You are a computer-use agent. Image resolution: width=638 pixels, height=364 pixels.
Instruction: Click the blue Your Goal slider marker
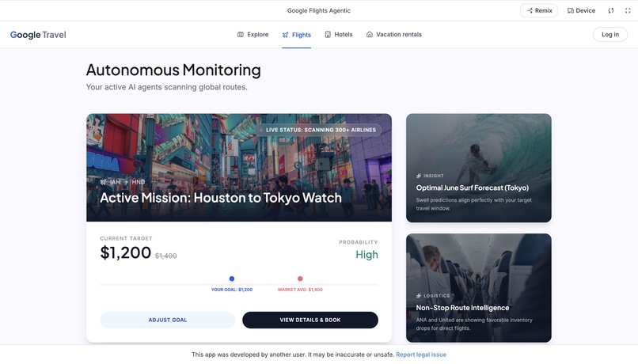coord(231,279)
